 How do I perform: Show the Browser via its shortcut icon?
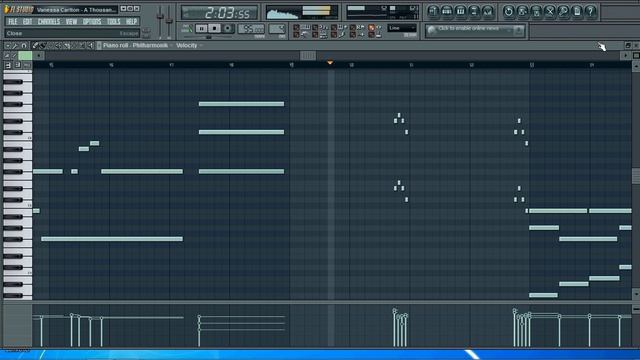(474, 11)
